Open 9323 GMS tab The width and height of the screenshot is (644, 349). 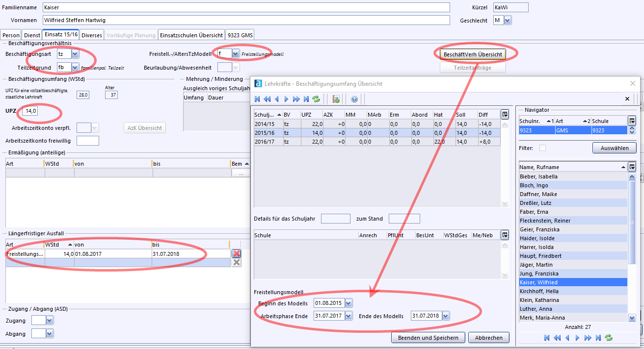tap(240, 35)
